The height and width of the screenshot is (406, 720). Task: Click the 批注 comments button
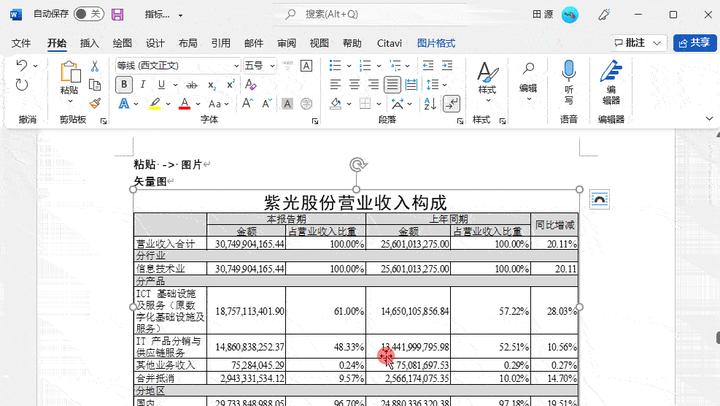tap(638, 43)
